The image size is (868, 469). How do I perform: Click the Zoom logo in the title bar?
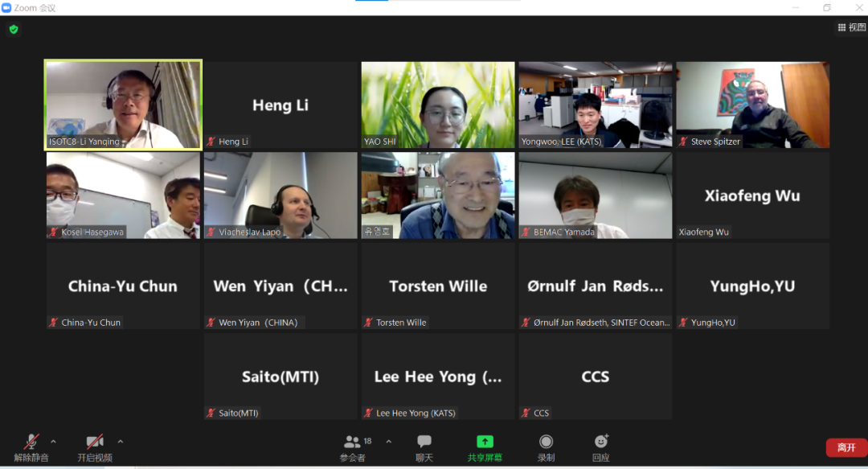[6, 8]
